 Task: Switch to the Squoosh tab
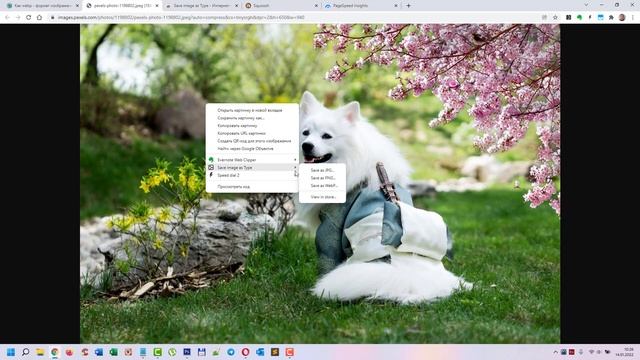281,6
